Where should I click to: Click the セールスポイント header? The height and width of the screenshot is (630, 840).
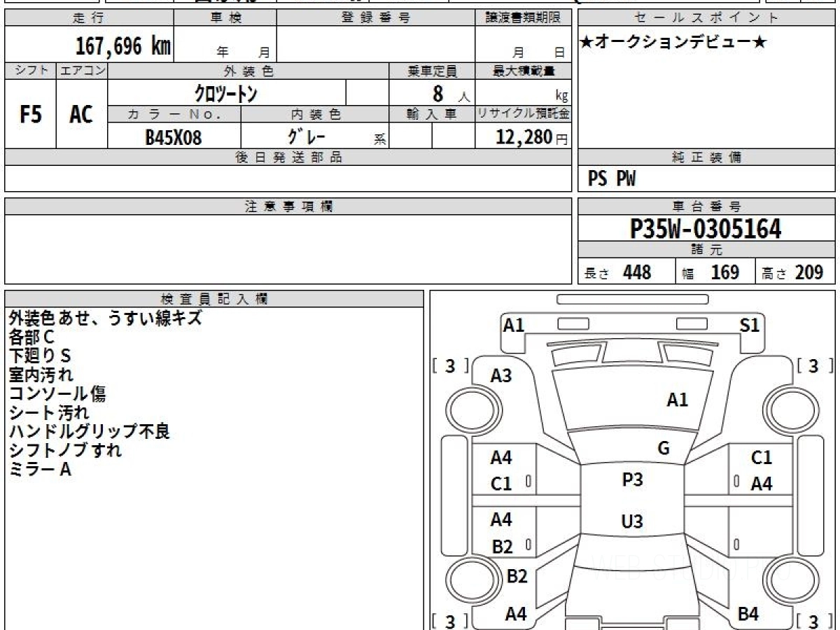[706, 18]
